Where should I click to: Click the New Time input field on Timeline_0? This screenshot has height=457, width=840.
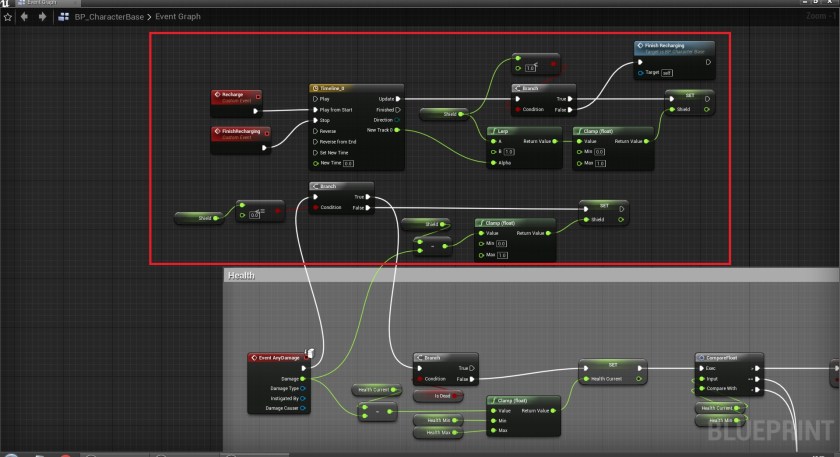coord(348,163)
